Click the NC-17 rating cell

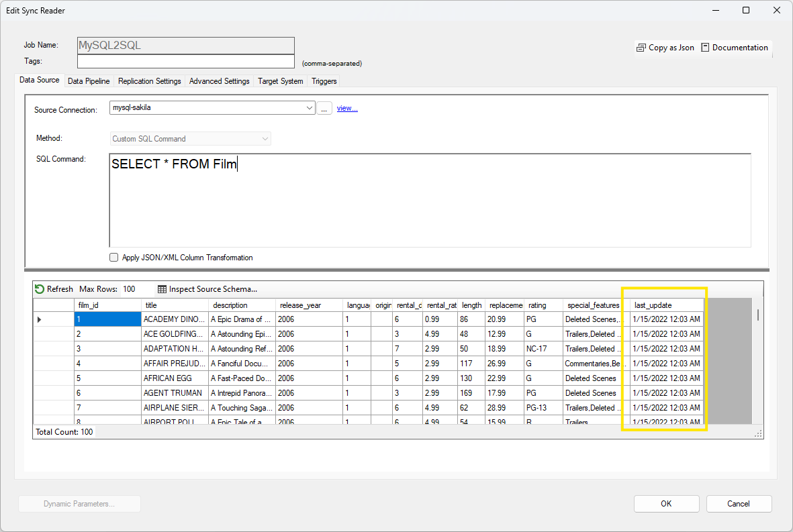coord(543,349)
